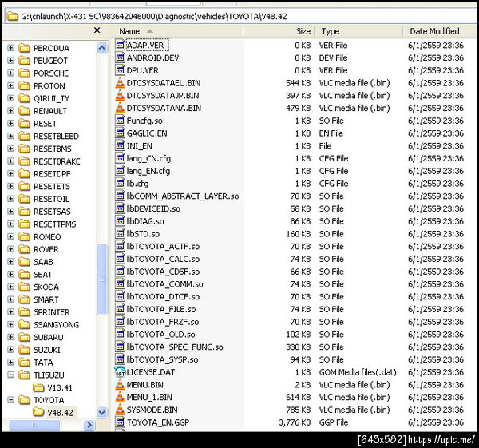Click the folder tree horizontal scrollbar thumb
This screenshot has width=479, height=448.
(x=35, y=425)
